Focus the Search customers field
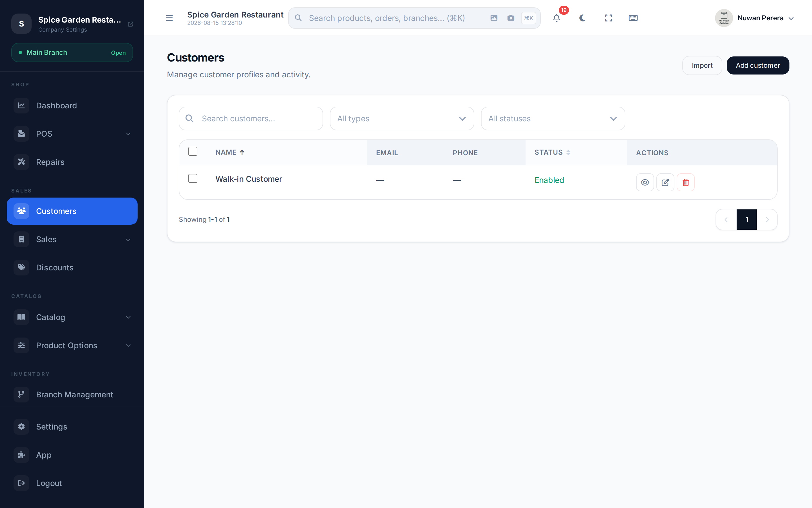The width and height of the screenshot is (812, 508). click(x=251, y=119)
